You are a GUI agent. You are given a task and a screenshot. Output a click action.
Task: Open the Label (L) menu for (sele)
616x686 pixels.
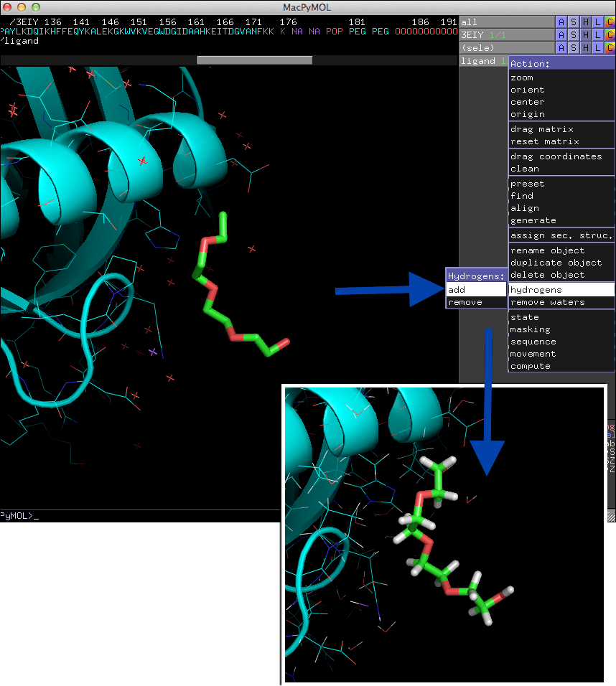tap(598, 47)
